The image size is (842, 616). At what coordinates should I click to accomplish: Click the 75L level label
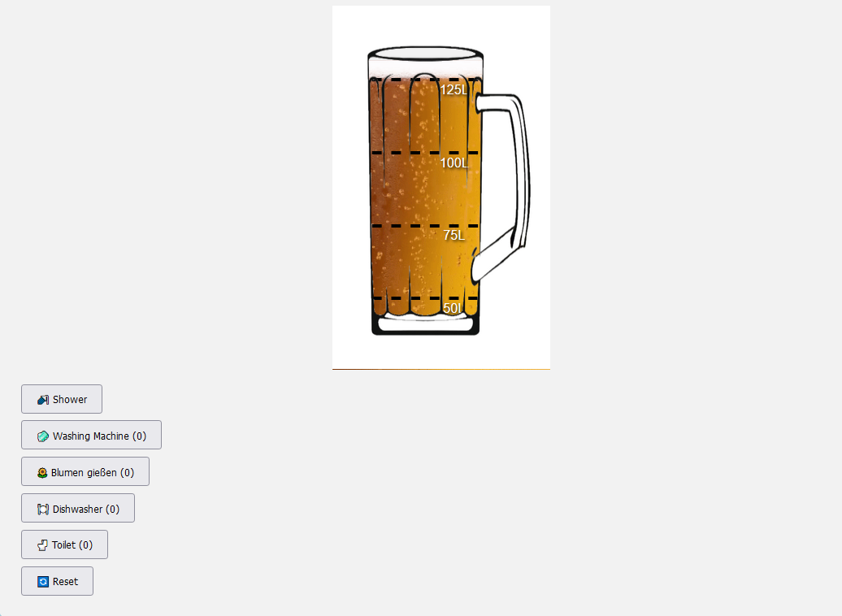click(x=454, y=235)
